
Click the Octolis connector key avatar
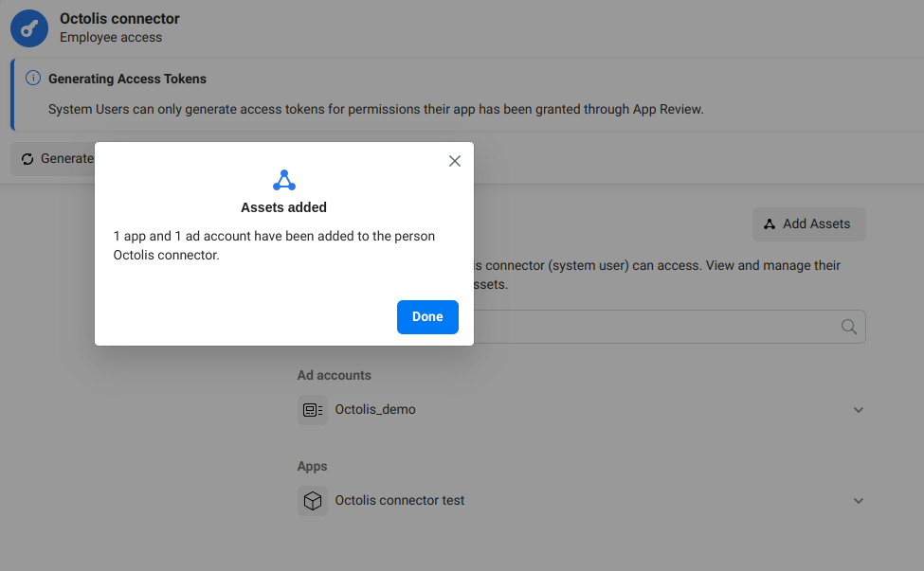pos(29,28)
